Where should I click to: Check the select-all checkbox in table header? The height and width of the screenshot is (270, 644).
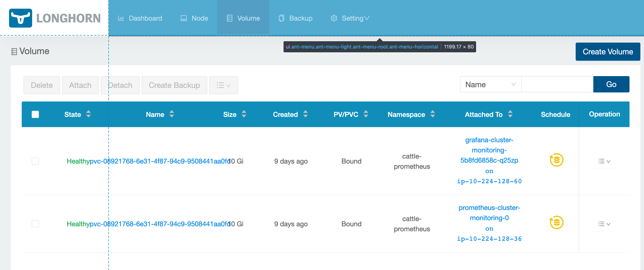click(x=35, y=114)
